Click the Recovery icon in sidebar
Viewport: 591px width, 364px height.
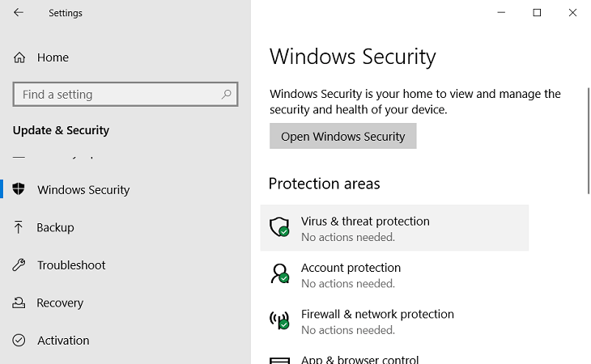coord(19,303)
